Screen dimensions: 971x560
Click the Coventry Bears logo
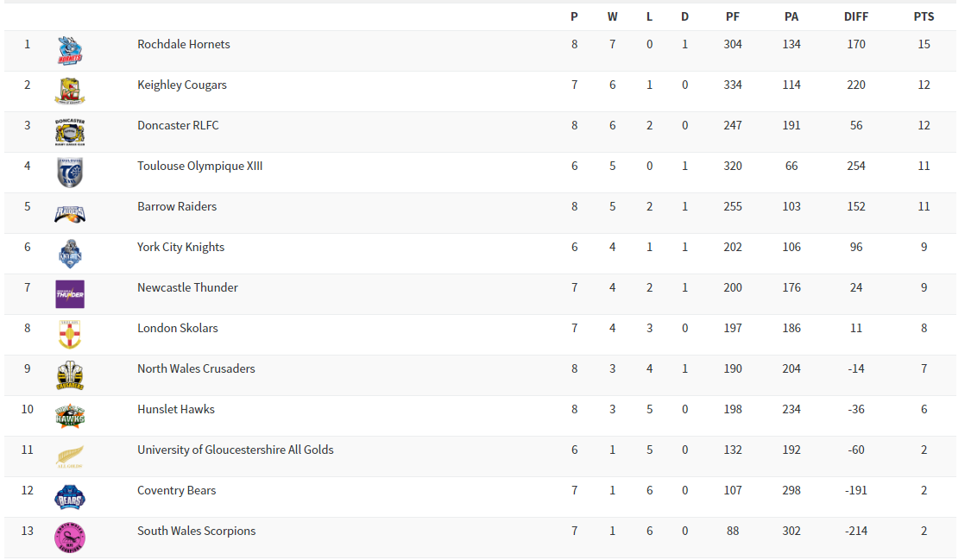[70, 497]
